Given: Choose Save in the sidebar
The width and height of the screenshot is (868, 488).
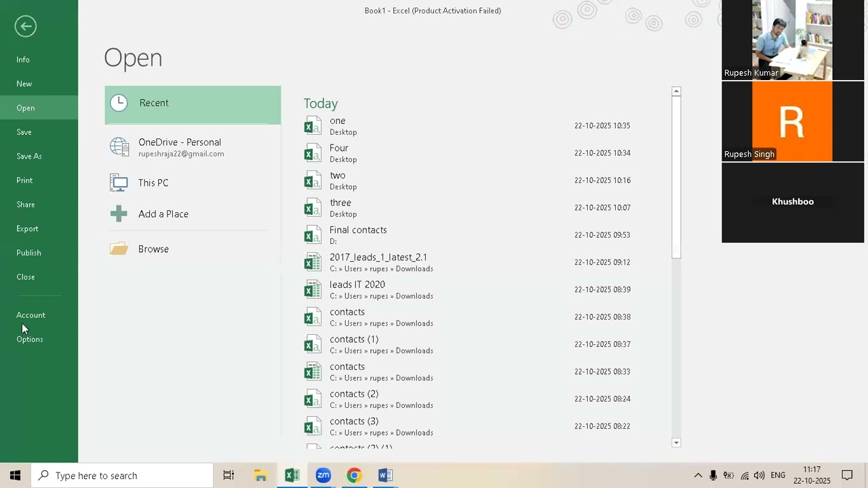Looking at the screenshot, I should (x=24, y=132).
